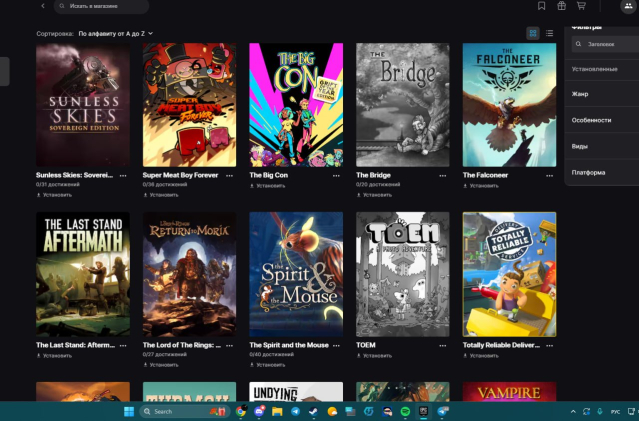Switch library to grid view
Viewport: 639px width, 421px height.
point(533,33)
